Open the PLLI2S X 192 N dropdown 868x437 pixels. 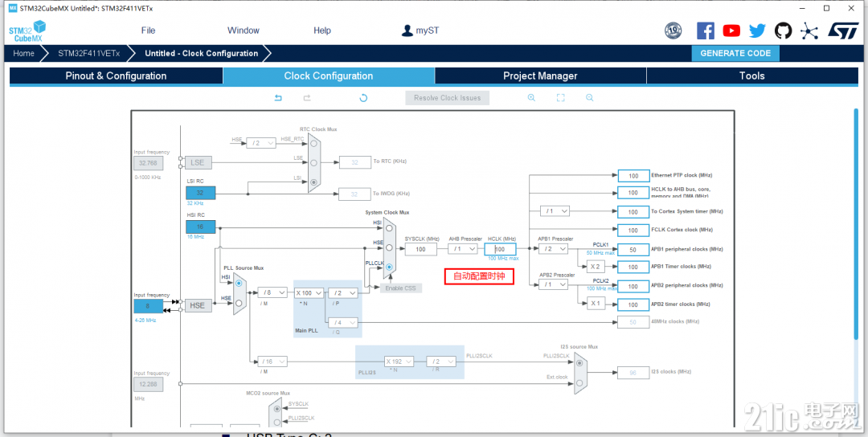point(399,361)
